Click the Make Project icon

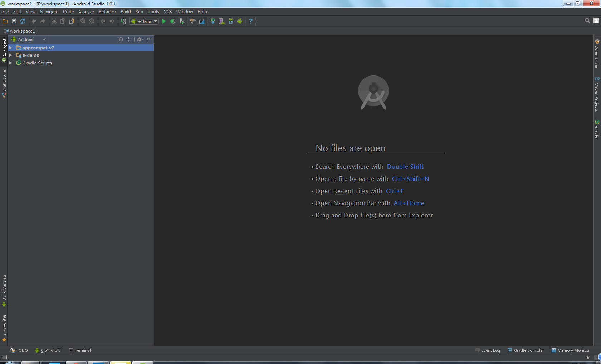coord(123,21)
